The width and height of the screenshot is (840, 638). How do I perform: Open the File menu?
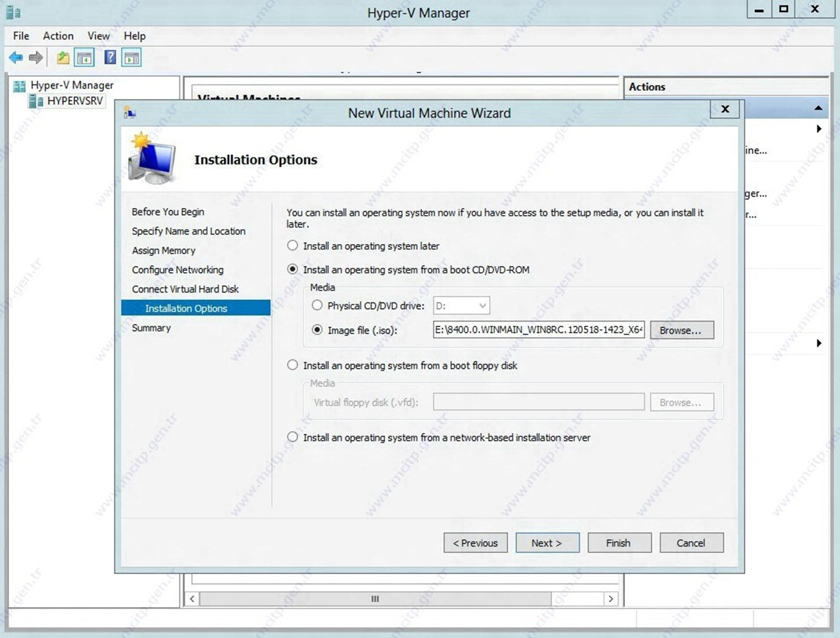click(21, 36)
